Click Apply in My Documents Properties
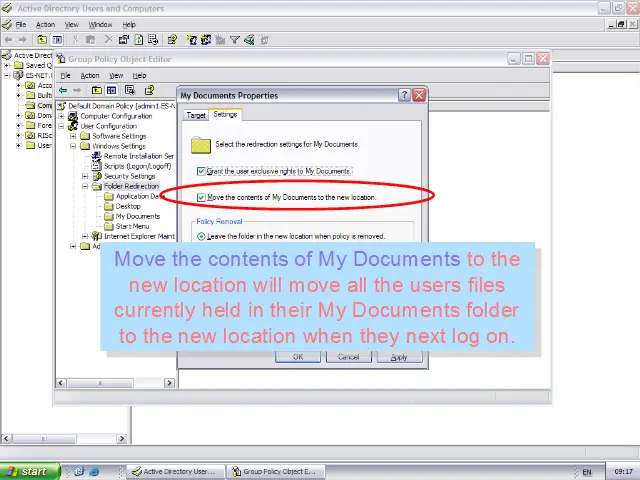The height and width of the screenshot is (480, 640). tap(399, 357)
